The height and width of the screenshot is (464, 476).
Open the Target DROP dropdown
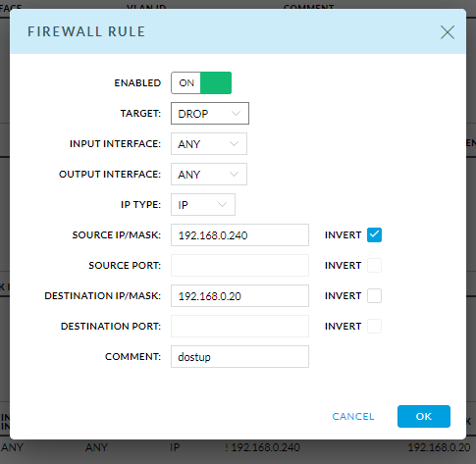pos(210,113)
